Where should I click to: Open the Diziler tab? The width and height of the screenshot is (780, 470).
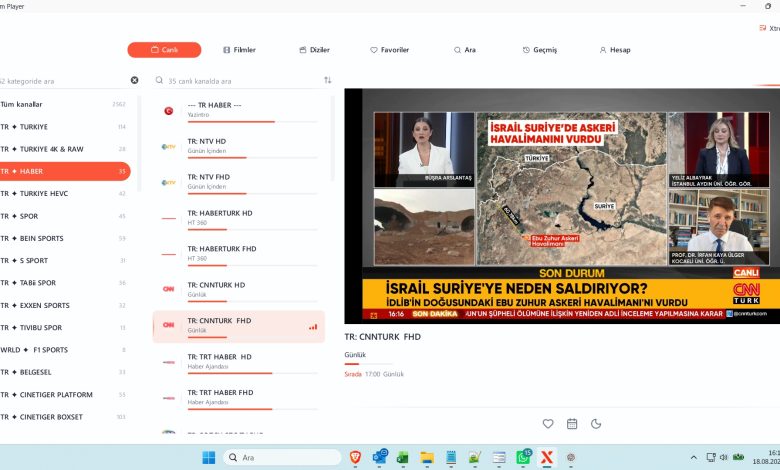(x=314, y=50)
